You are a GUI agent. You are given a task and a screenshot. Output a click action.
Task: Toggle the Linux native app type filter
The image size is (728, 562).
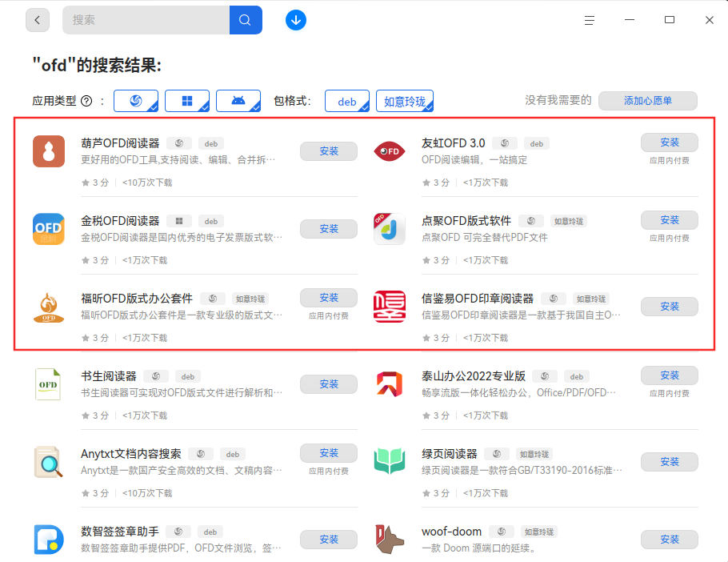136,101
